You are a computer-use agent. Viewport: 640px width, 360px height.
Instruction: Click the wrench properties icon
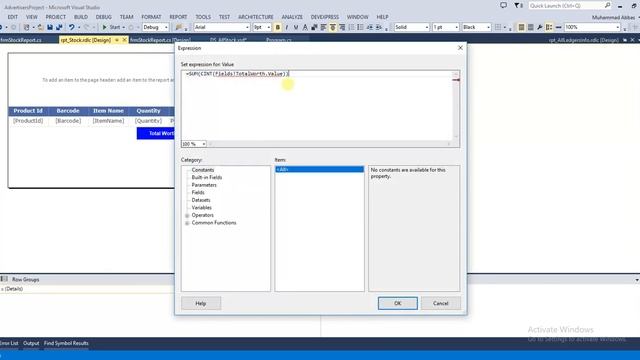tap(540, 27)
